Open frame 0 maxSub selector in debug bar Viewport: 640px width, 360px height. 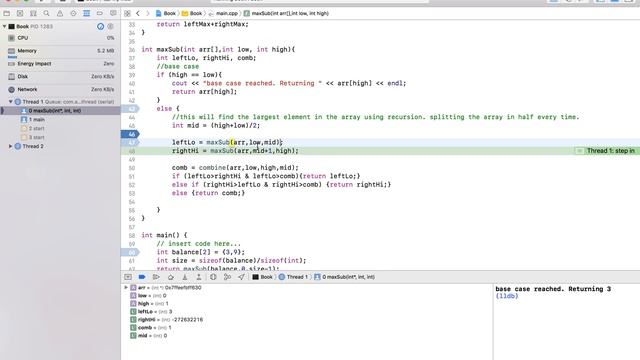[344, 277]
